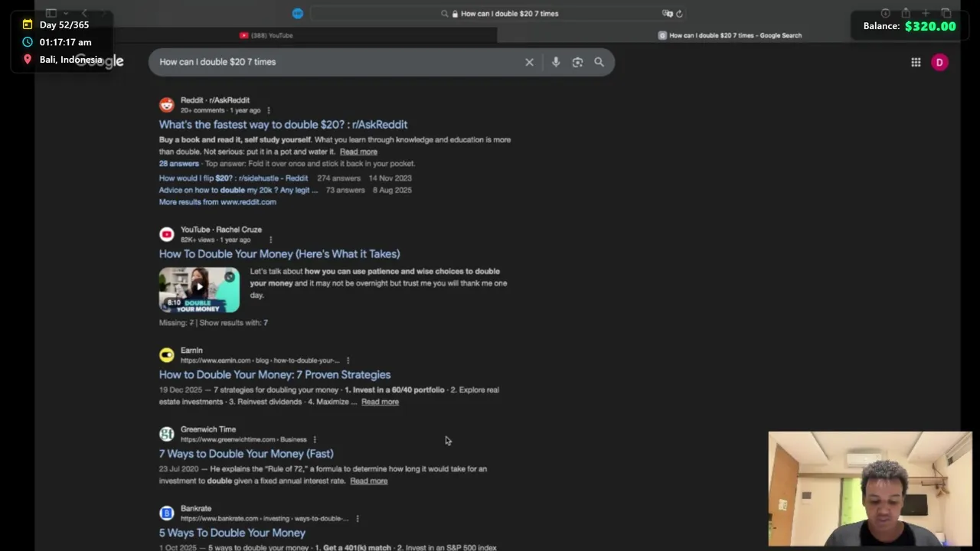Viewport: 980px width, 551px height.
Task: Click the Earnin favicon
Action: [167, 355]
